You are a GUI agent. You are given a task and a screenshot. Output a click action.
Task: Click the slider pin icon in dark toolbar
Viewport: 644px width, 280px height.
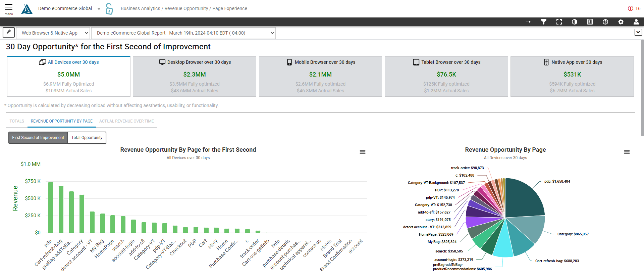tap(528, 22)
